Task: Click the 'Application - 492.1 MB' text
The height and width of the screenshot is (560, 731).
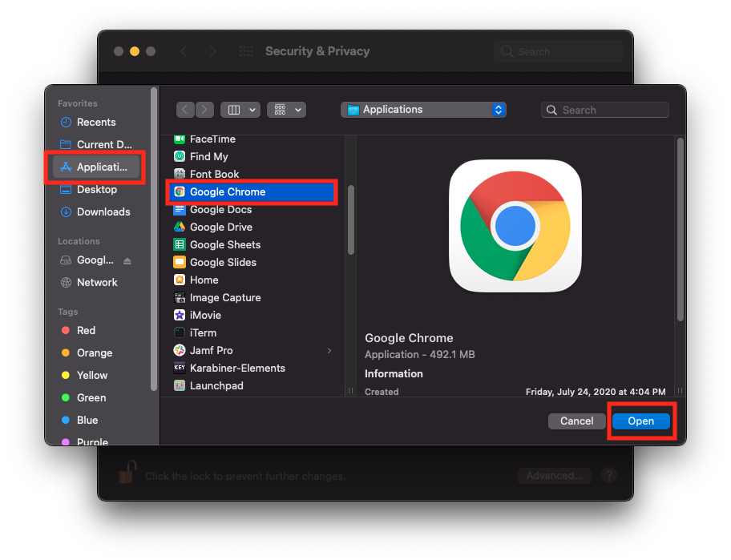Action: pos(419,355)
